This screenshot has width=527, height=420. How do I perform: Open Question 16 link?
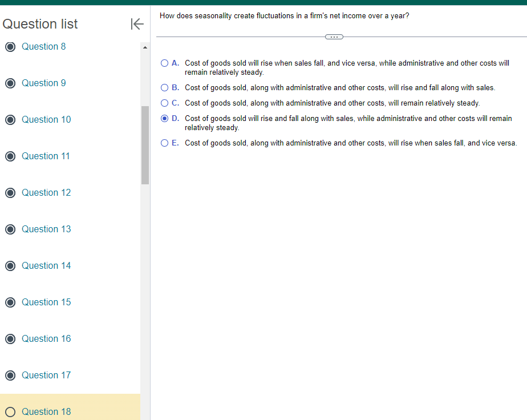tap(46, 338)
